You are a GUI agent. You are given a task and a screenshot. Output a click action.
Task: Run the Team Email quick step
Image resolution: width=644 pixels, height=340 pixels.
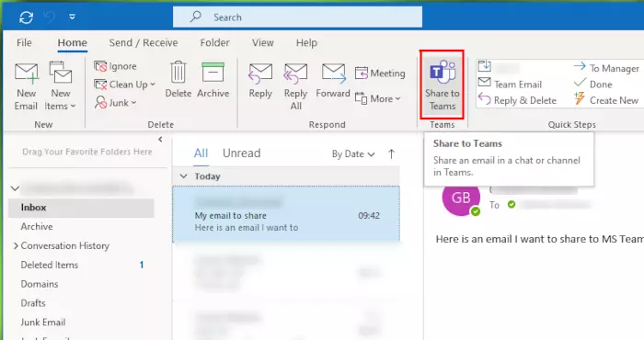click(x=510, y=84)
